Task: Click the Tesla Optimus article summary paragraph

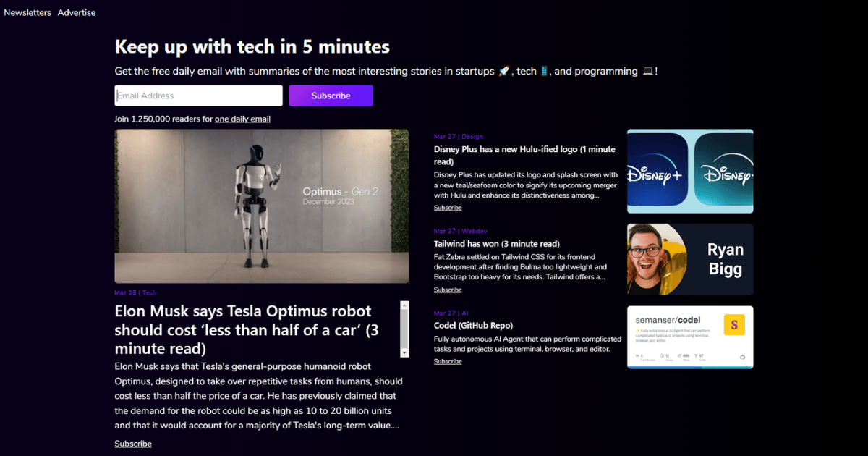Action: coord(259,396)
